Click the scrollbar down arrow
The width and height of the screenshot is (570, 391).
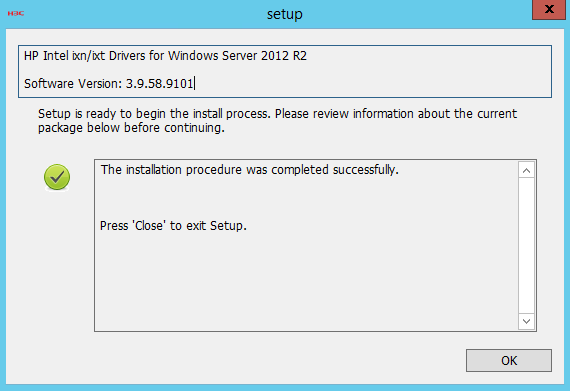pos(526,321)
